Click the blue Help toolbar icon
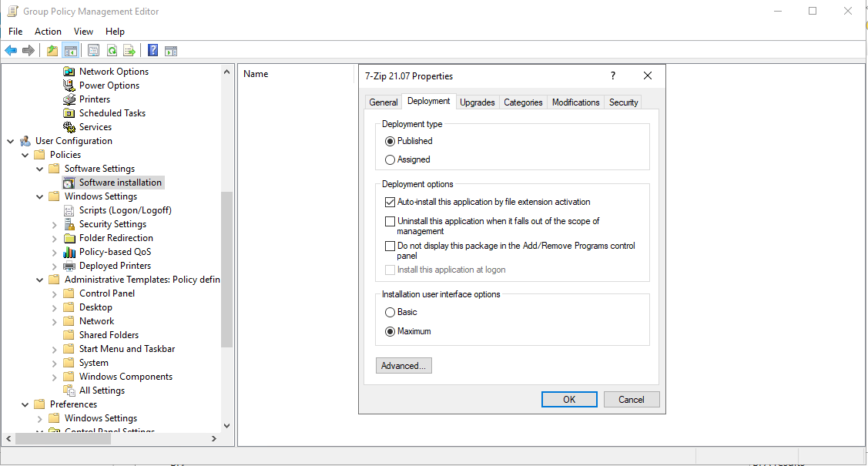 coord(152,50)
